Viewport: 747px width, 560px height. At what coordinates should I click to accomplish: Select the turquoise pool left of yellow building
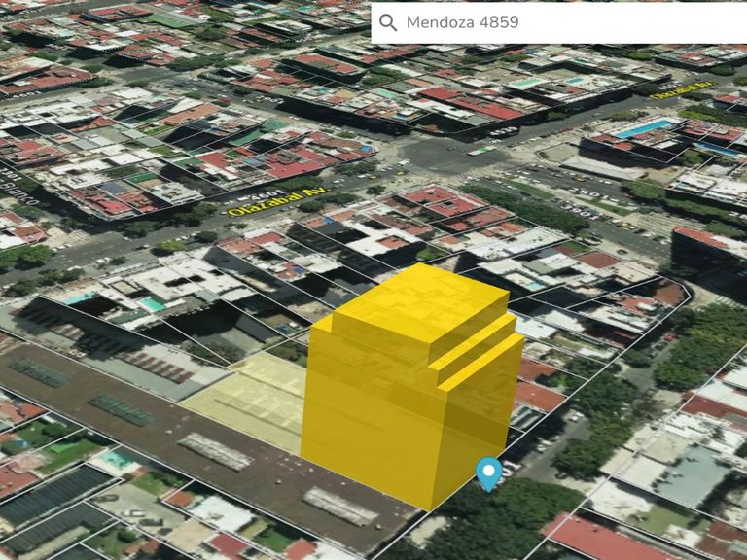click(x=151, y=303)
